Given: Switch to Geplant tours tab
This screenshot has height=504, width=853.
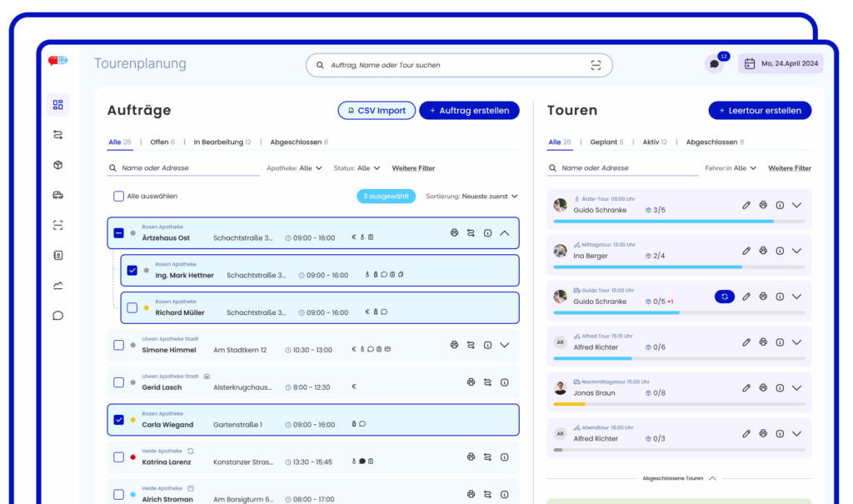Looking at the screenshot, I should (x=606, y=142).
